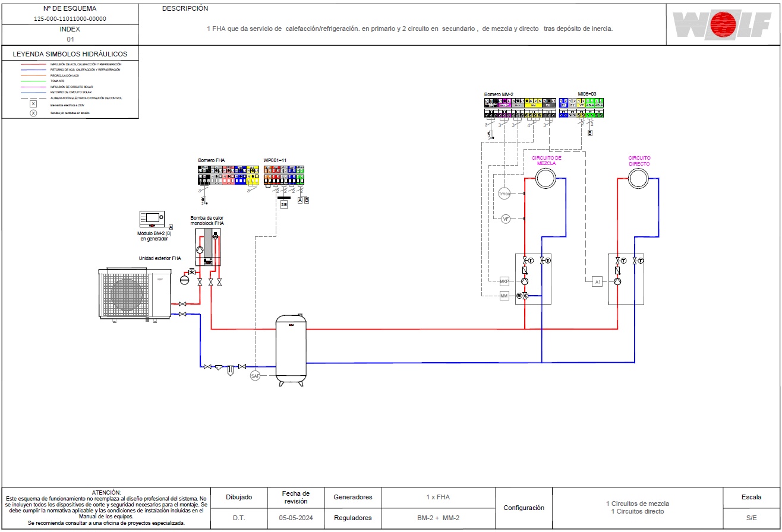Click schema number 125-000-11011000-00000
The height and width of the screenshot is (532, 782).
click(70, 18)
